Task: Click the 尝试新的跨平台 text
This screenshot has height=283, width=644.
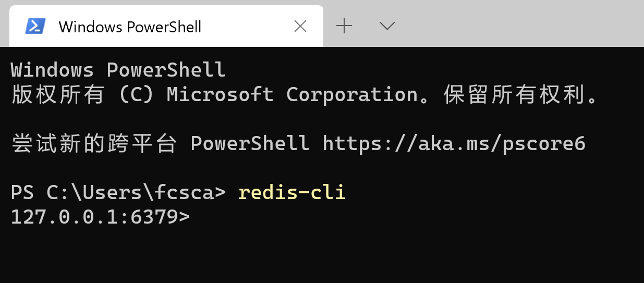Action: 94,143
